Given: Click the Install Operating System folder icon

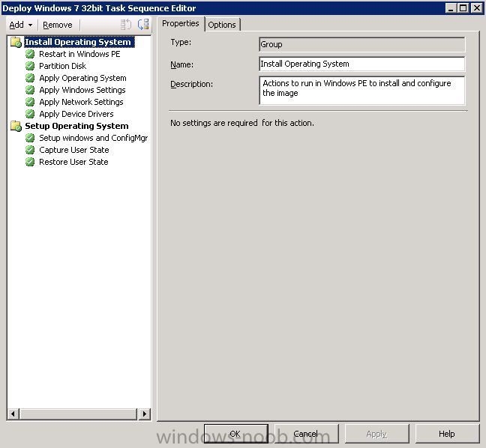Looking at the screenshot, I should point(16,42).
